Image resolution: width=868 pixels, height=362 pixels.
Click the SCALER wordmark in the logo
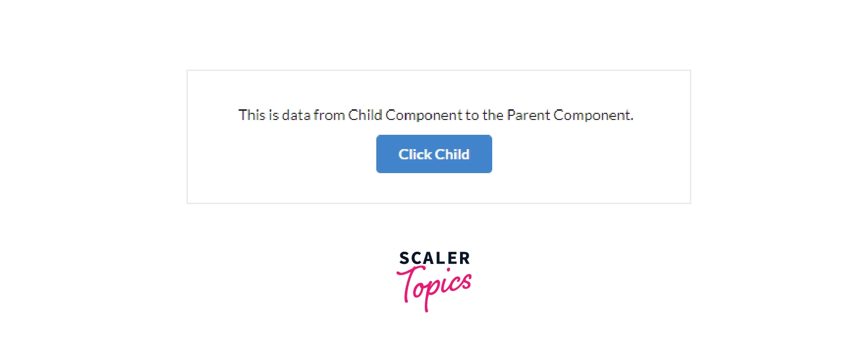click(434, 258)
